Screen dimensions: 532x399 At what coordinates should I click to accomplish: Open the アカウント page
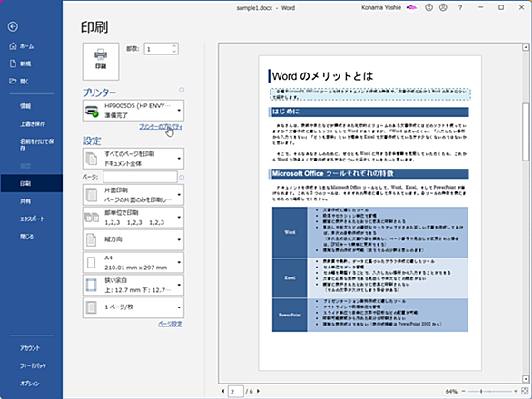click(x=30, y=348)
